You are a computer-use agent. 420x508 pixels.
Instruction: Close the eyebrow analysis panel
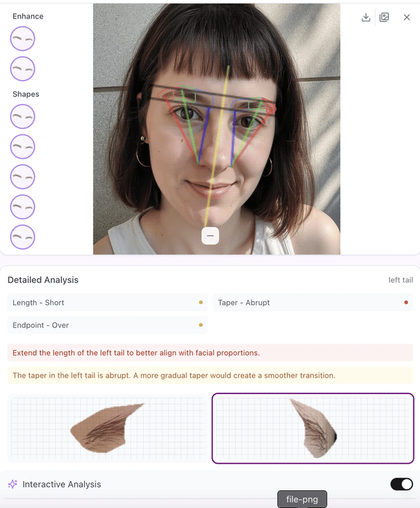[x=407, y=17]
